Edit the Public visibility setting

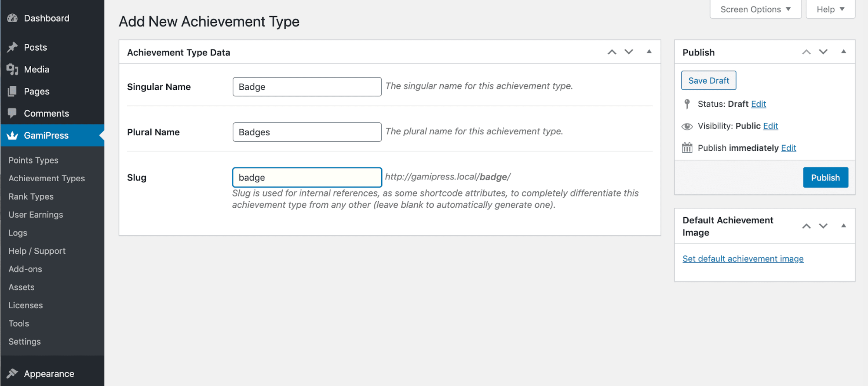pyautogui.click(x=770, y=126)
